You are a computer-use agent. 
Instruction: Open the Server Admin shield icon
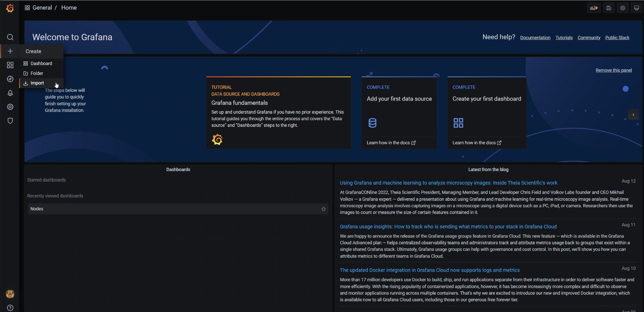pos(10,121)
